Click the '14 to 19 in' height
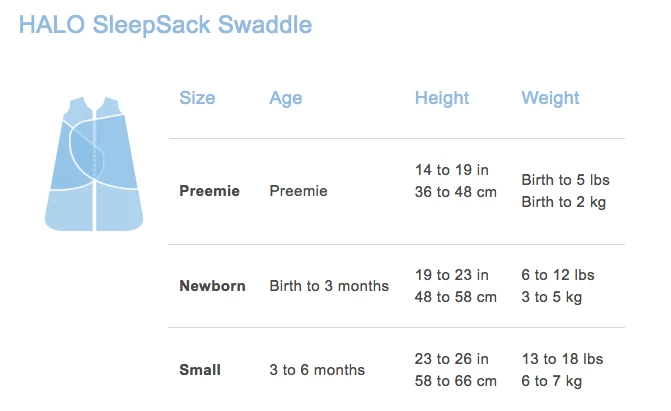Screen dimensions: 671x411 click(451, 169)
